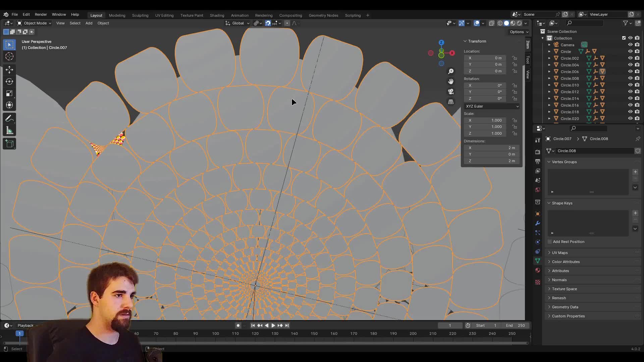Switch orthographic/perspective grid icon

pyautogui.click(x=451, y=102)
